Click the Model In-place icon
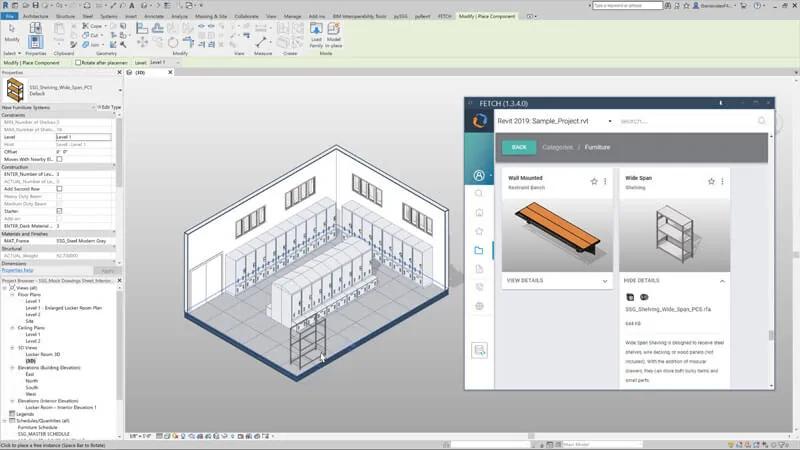Viewport: 800px width, 450px height. coord(334,29)
